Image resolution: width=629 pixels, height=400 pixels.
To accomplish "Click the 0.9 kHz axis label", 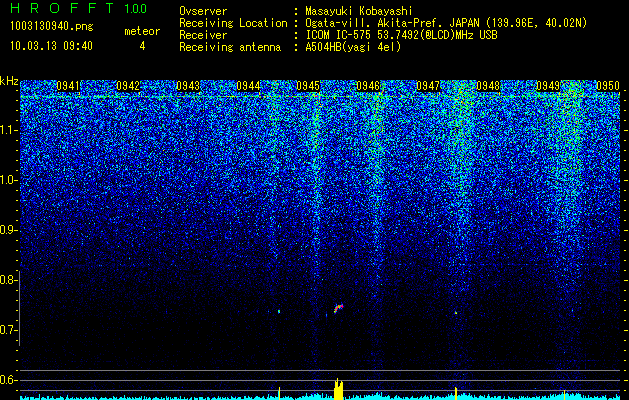I will pyautogui.click(x=9, y=230).
